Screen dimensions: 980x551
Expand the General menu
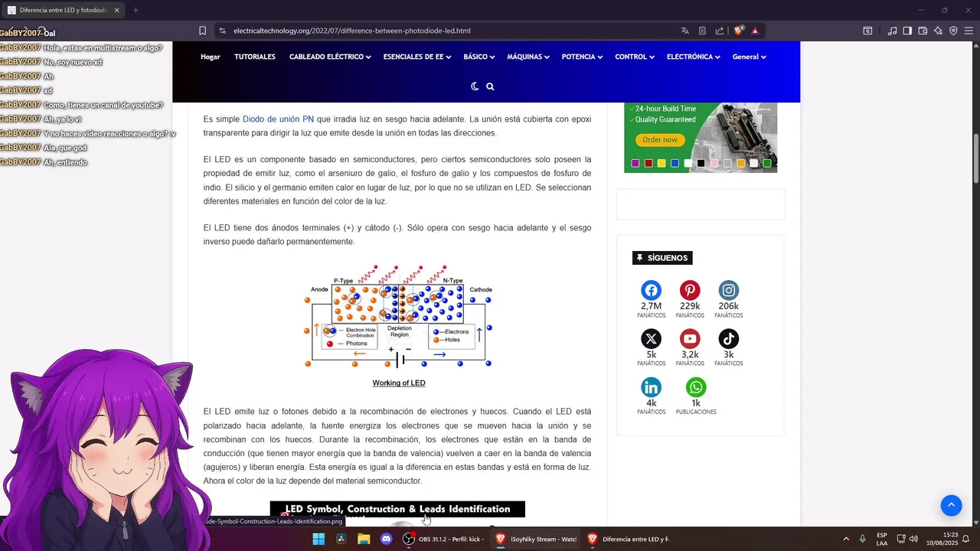[x=749, y=57]
